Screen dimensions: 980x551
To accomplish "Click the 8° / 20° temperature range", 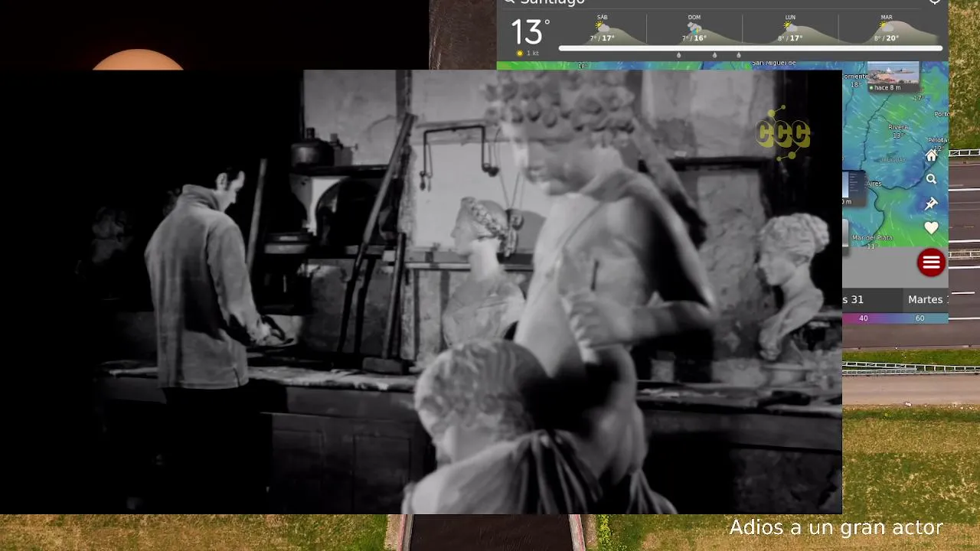I will (886, 37).
